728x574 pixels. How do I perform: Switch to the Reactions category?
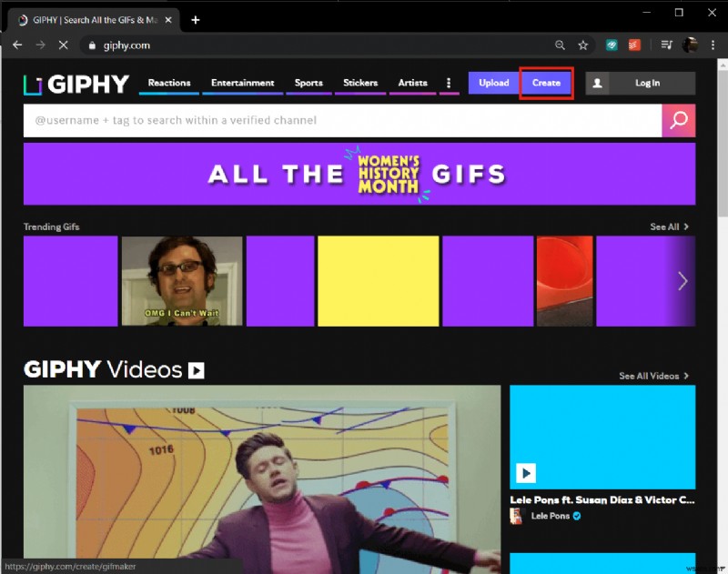(x=168, y=82)
